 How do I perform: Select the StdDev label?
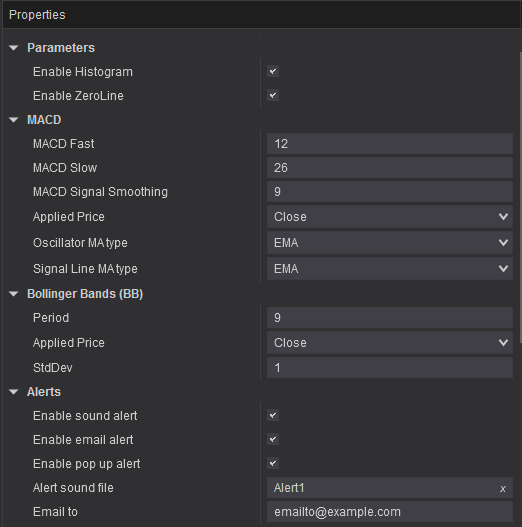point(53,368)
